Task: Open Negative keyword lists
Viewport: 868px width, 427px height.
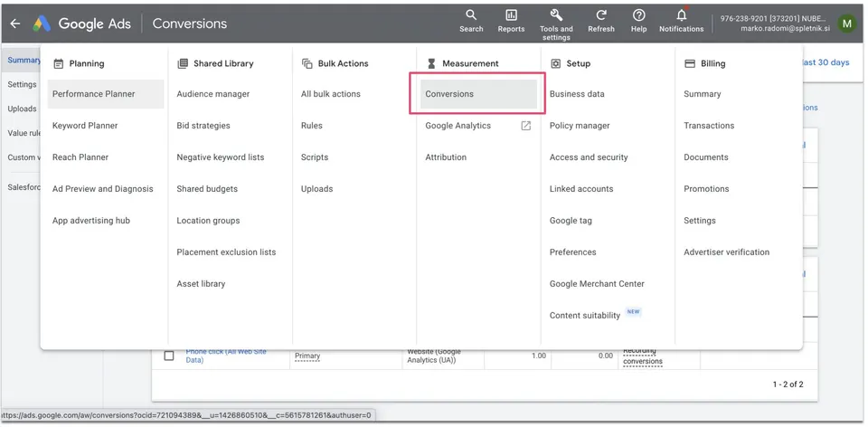Action: 221,157
